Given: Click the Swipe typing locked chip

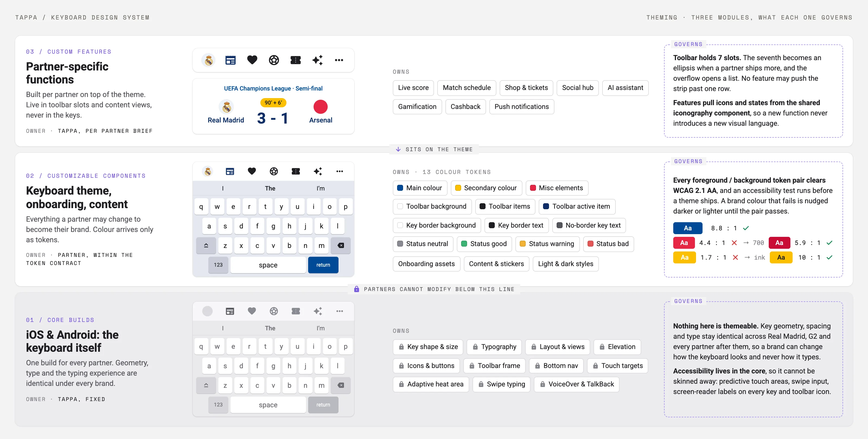Looking at the screenshot, I should [x=501, y=385].
